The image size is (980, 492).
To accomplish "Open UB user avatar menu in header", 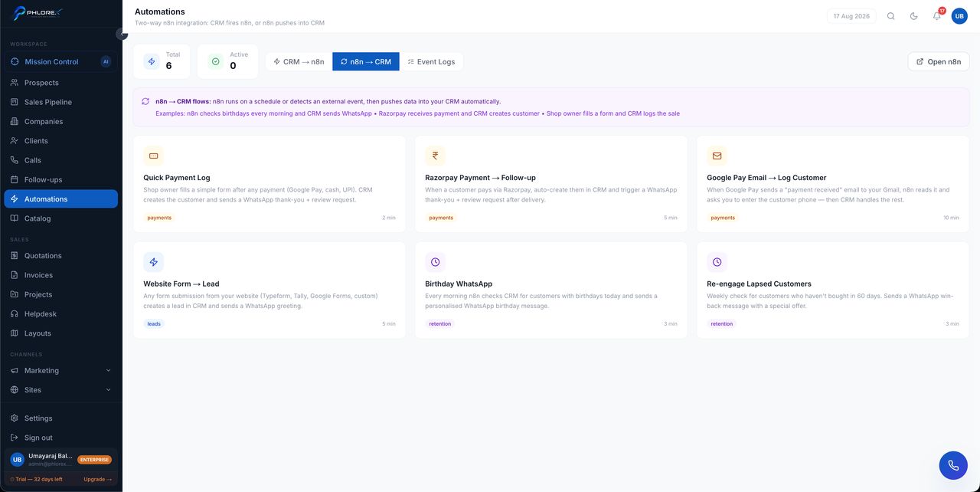I will [x=959, y=16].
